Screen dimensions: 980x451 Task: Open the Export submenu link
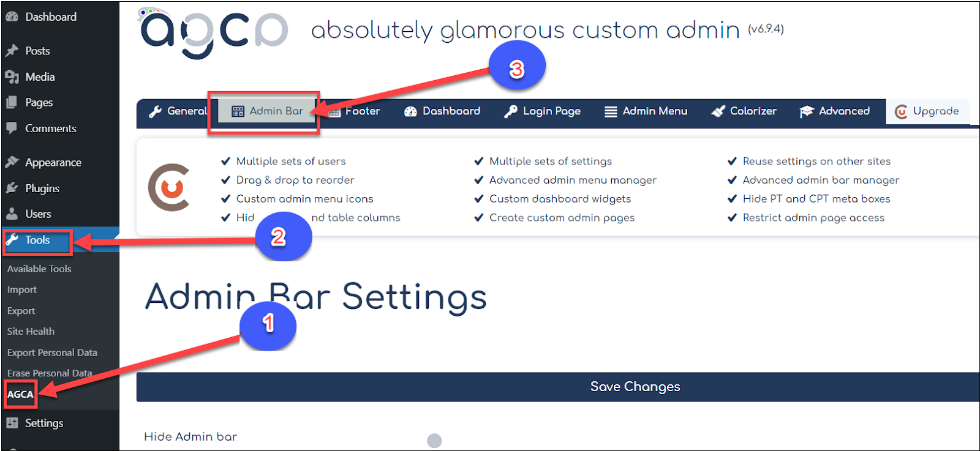tap(21, 311)
